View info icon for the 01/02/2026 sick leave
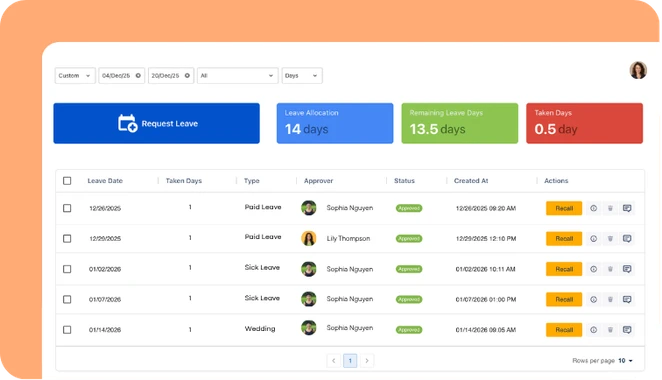Screen dimensions: 662x380 click(593, 269)
